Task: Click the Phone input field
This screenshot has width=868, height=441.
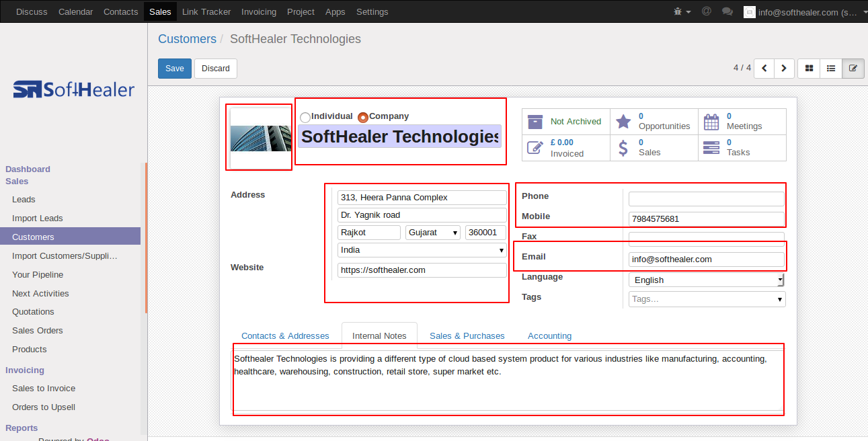Action: [x=707, y=199]
